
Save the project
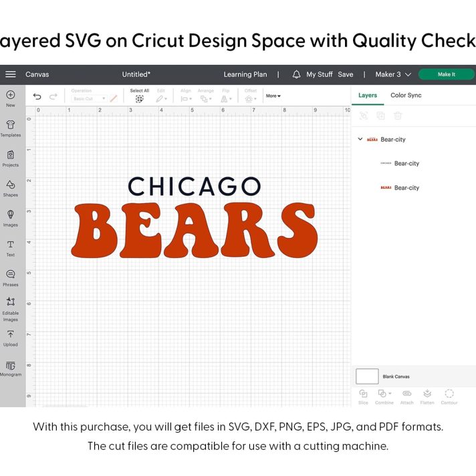[346, 74]
